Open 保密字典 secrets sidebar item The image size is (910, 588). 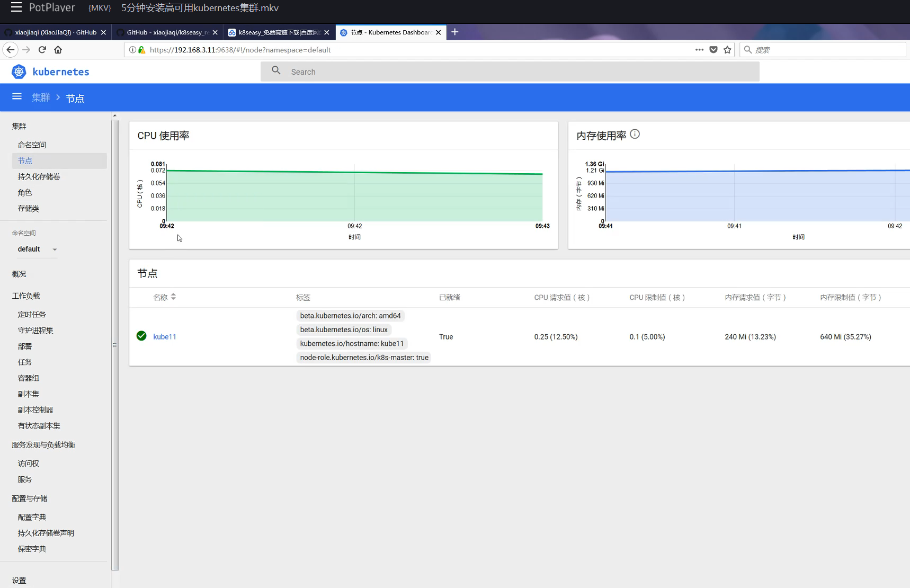click(32, 548)
